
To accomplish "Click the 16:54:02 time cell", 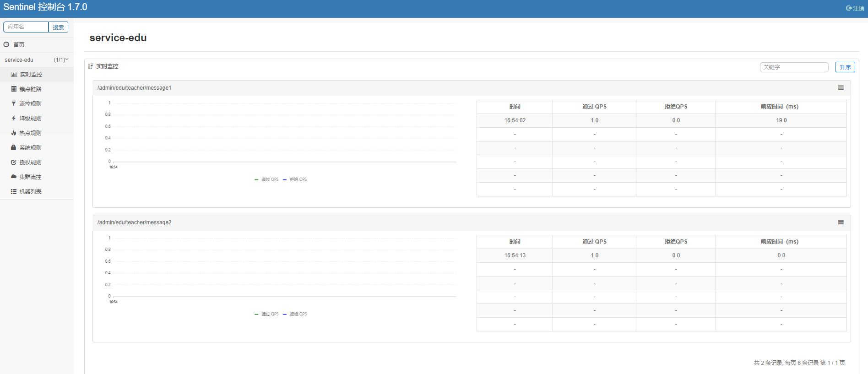I will pyautogui.click(x=515, y=120).
